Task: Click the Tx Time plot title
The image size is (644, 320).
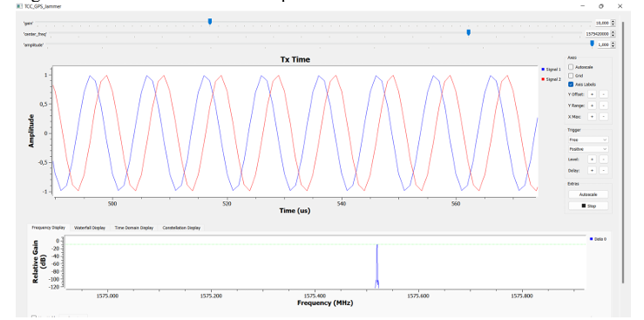Action: [x=295, y=59]
